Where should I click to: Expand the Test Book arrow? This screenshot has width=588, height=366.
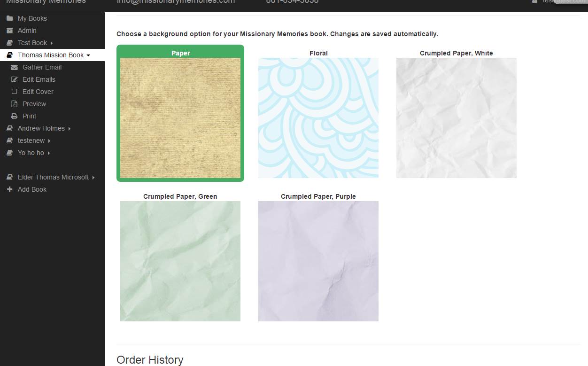click(52, 43)
